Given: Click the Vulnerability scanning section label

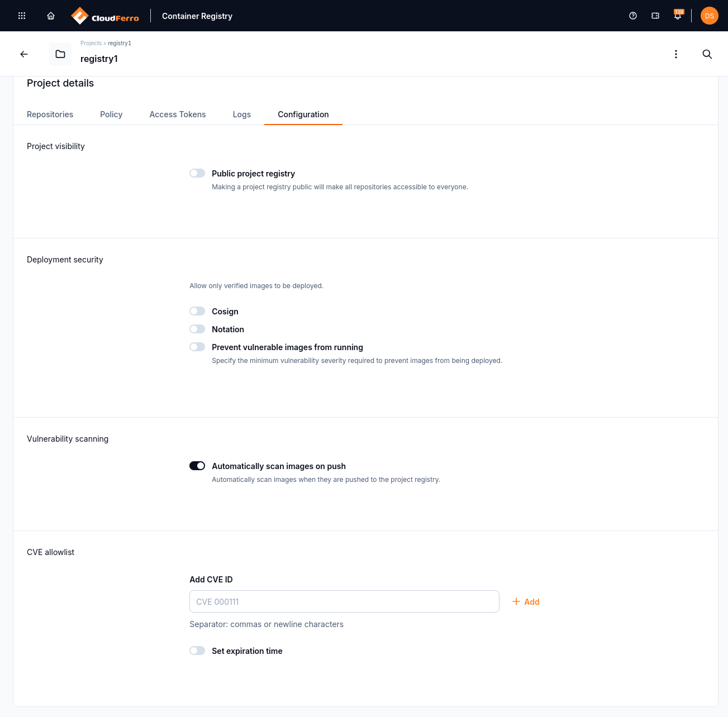Looking at the screenshot, I should 68,439.
